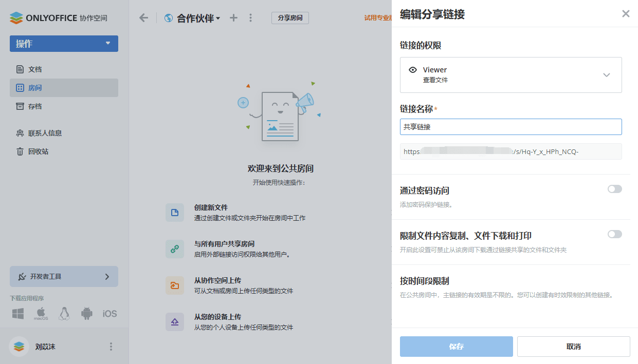Click the 分享房间 button
638x364 pixels.
290,18
